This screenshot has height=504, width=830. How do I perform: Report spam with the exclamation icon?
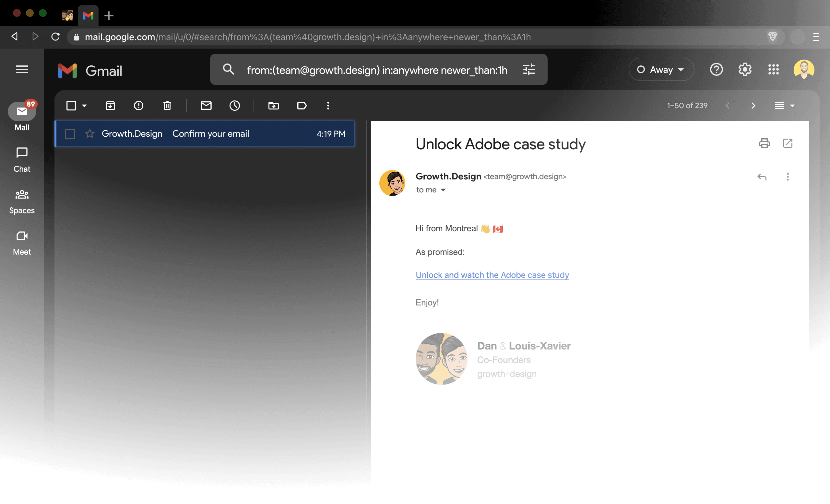139,106
